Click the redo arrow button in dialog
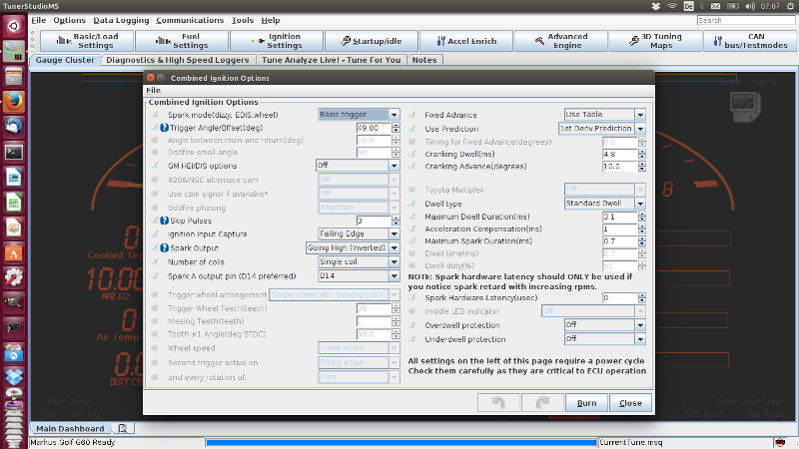The width and height of the screenshot is (799, 449). [x=541, y=402]
